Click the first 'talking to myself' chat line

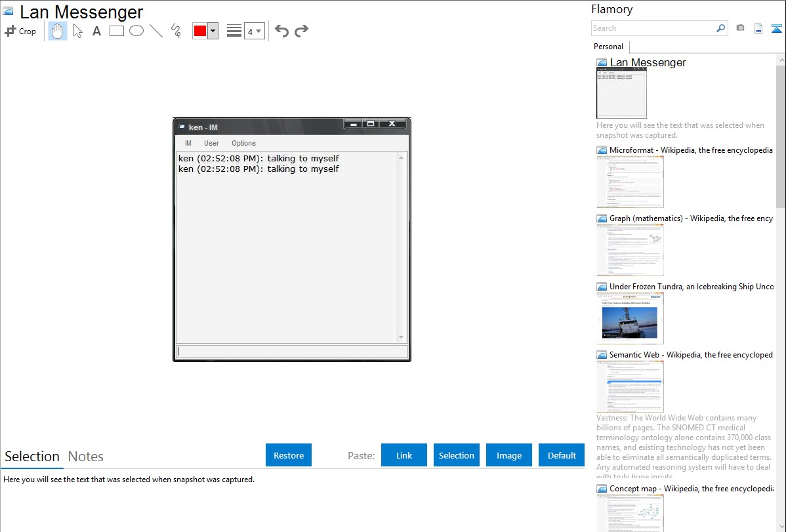[259, 159]
